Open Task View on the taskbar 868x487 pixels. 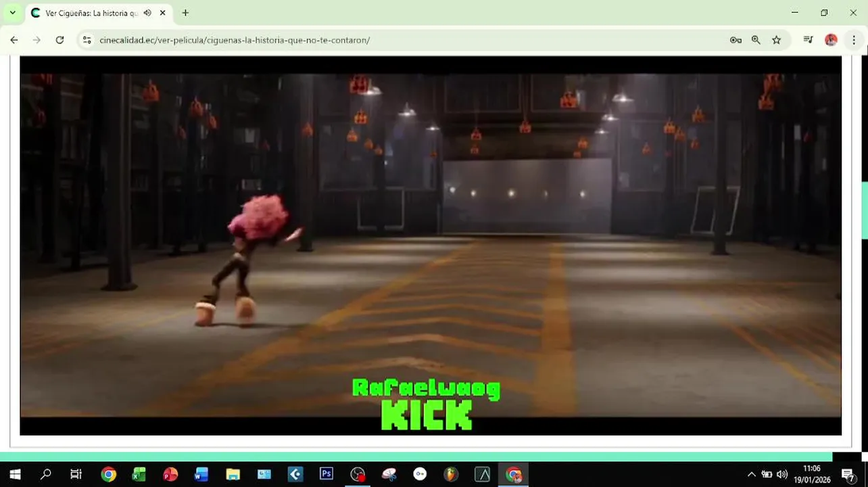pos(76,474)
